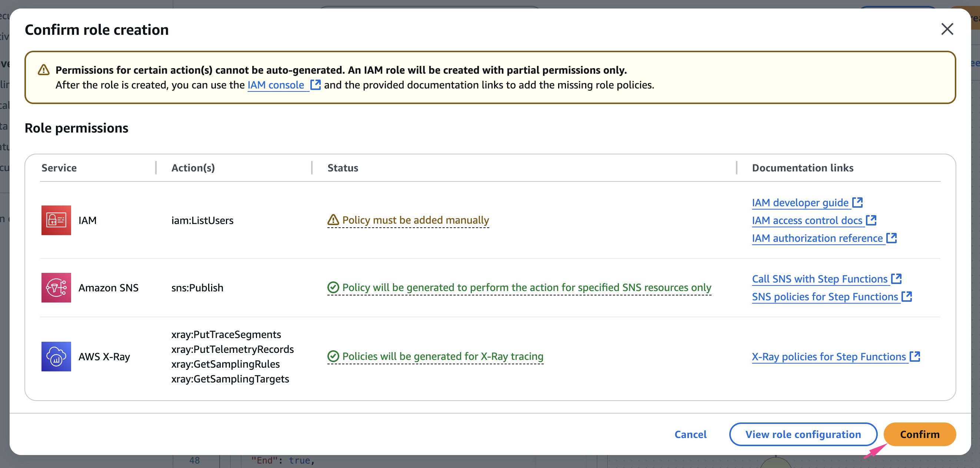Click the external link icon beside IAM console

[x=316, y=85]
